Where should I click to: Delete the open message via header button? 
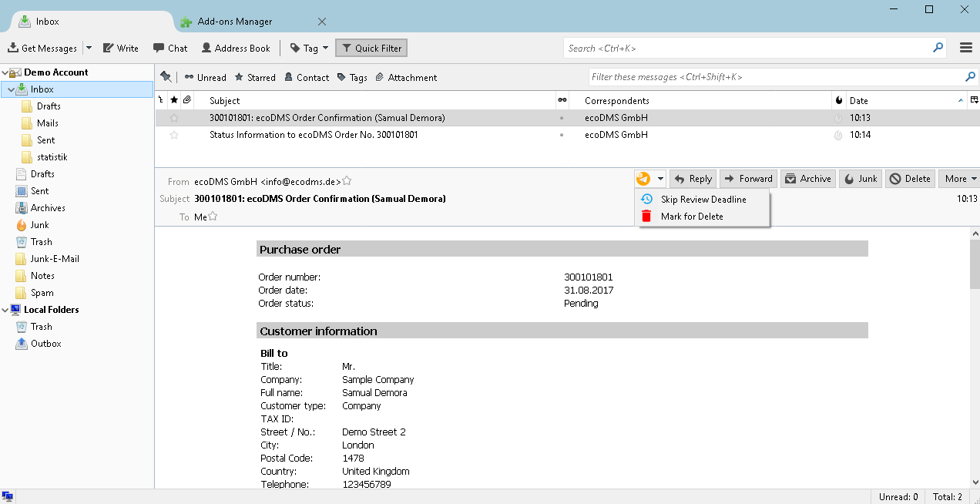tap(910, 179)
